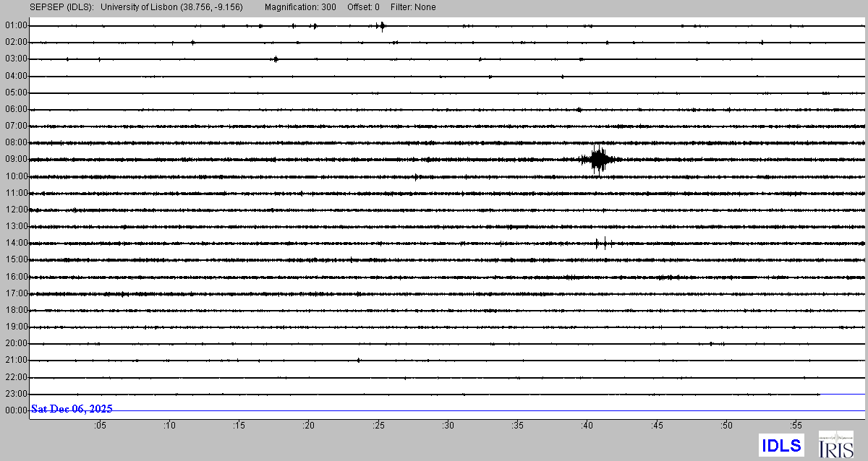Select the 09:00 hour label
Viewport: 868px width, 461px height.
(x=16, y=159)
